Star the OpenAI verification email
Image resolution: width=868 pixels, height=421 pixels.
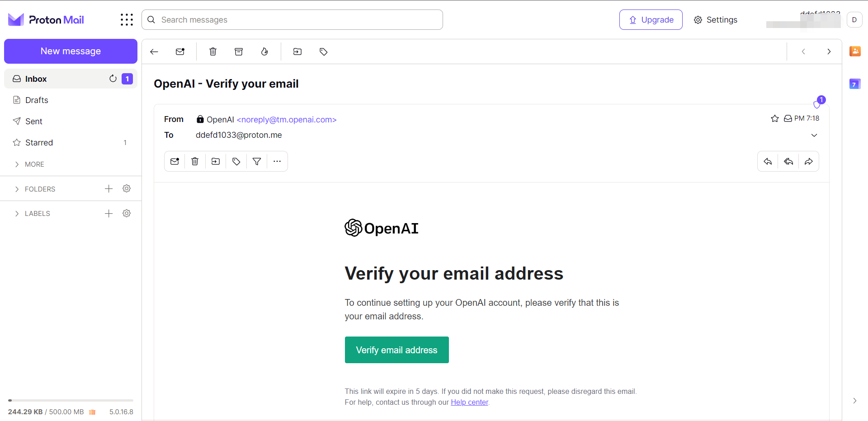tap(775, 118)
